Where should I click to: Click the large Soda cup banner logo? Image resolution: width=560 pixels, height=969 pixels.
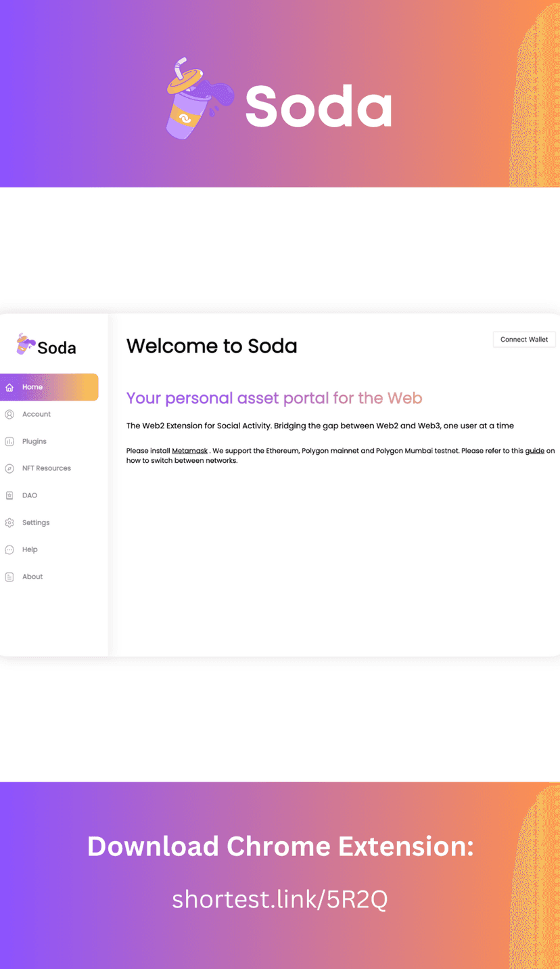(197, 99)
